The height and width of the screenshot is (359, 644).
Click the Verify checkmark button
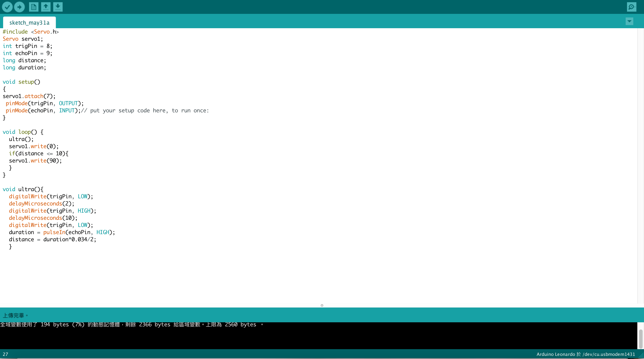pos(7,7)
